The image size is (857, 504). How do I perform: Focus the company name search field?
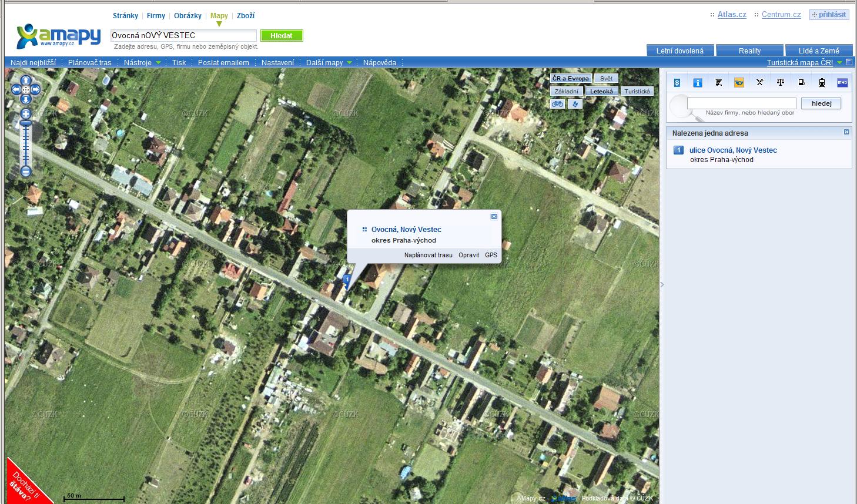point(741,103)
